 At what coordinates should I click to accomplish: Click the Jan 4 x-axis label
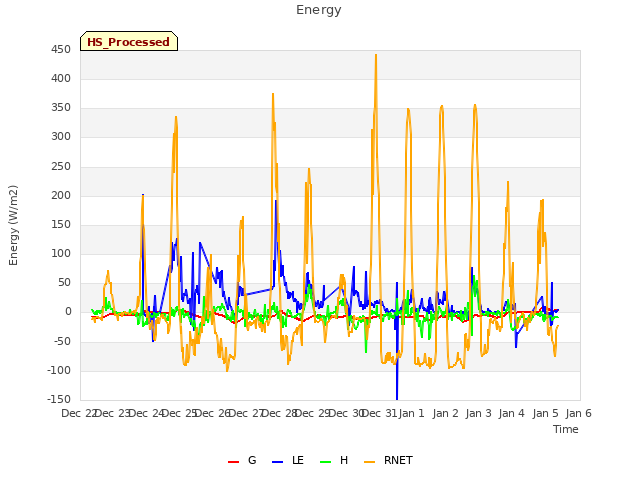pos(512,413)
